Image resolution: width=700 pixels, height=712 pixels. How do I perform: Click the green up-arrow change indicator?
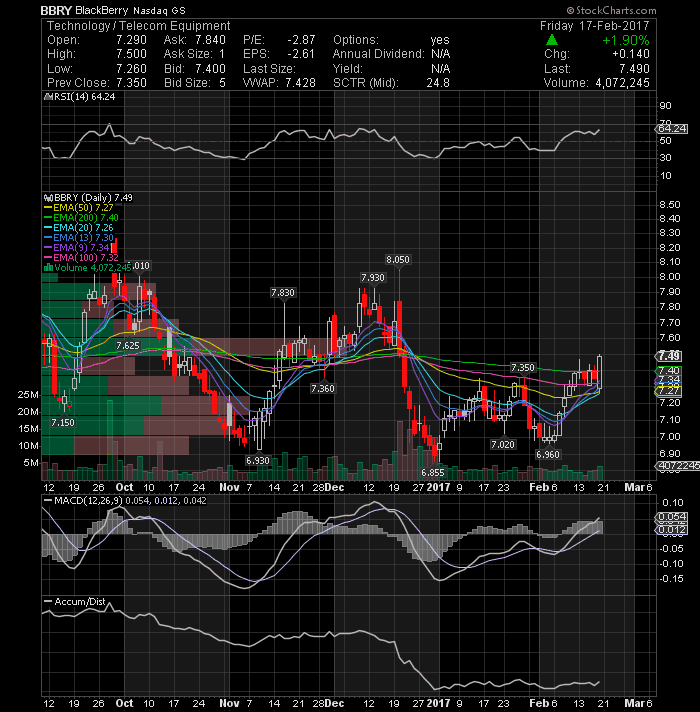[552, 40]
